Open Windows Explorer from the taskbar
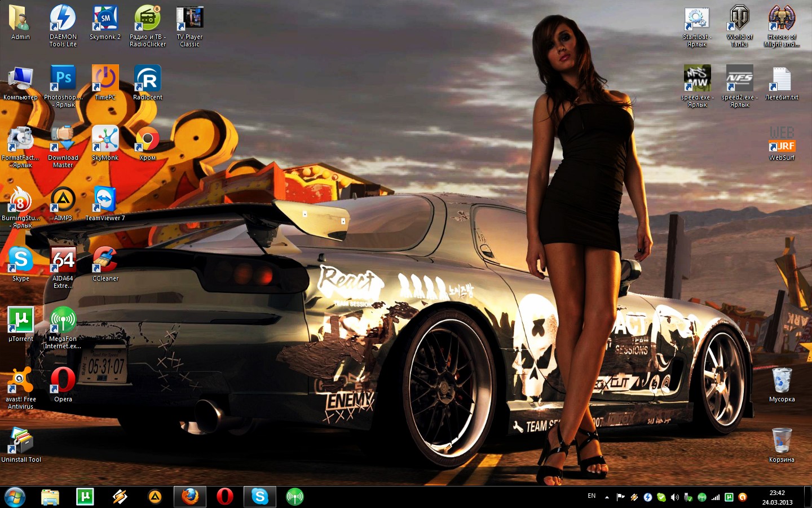This screenshot has width=812, height=508. (50, 497)
